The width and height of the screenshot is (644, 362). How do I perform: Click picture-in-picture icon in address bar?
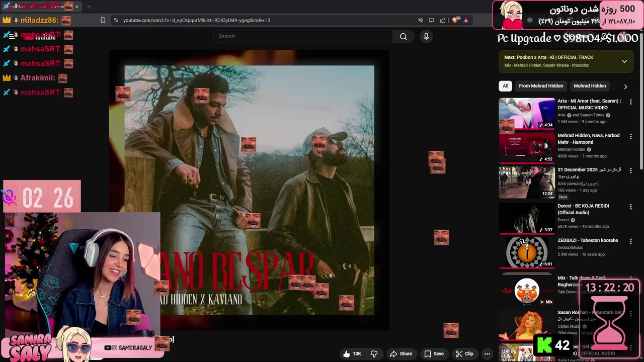click(x=431, y=20)
